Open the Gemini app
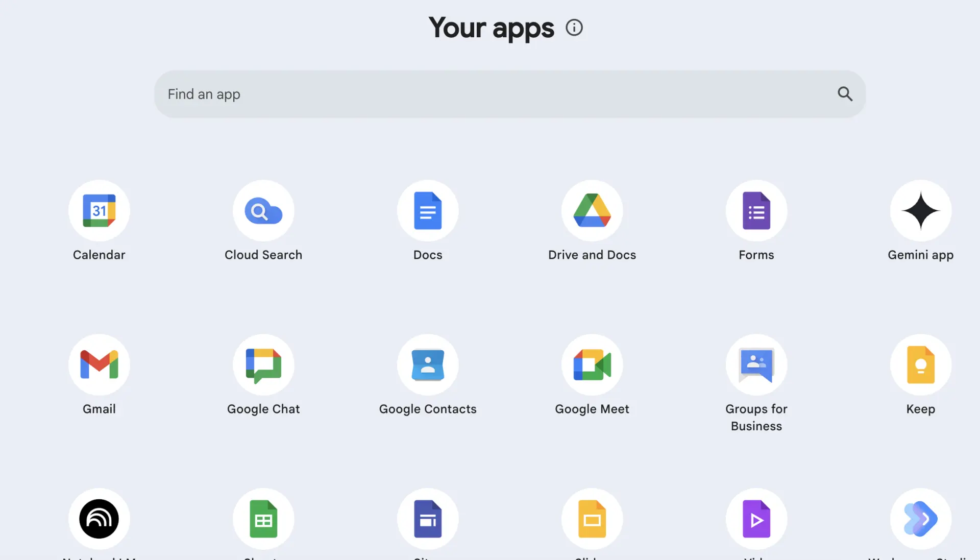 pyautogui.click(x=921, y=210)
